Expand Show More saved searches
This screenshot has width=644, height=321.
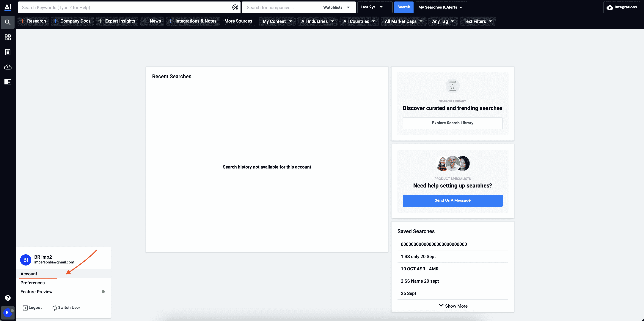(453, 305)
